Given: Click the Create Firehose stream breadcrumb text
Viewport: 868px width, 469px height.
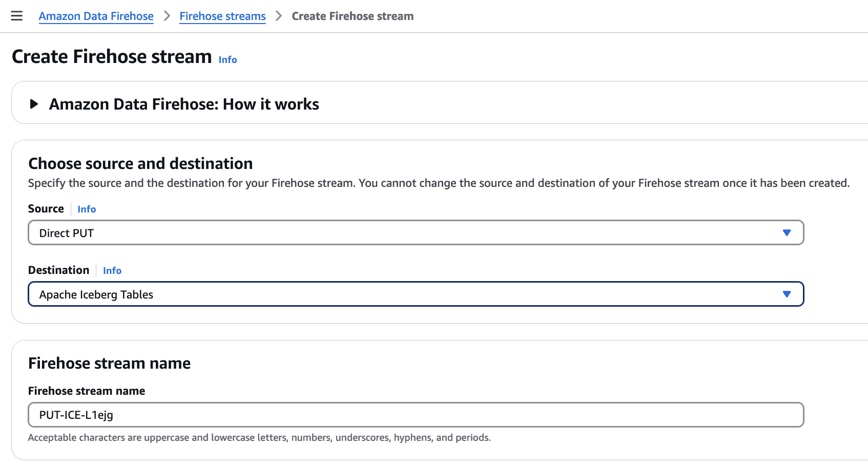Looking at the screenshot, I should (x=353, y=16).
